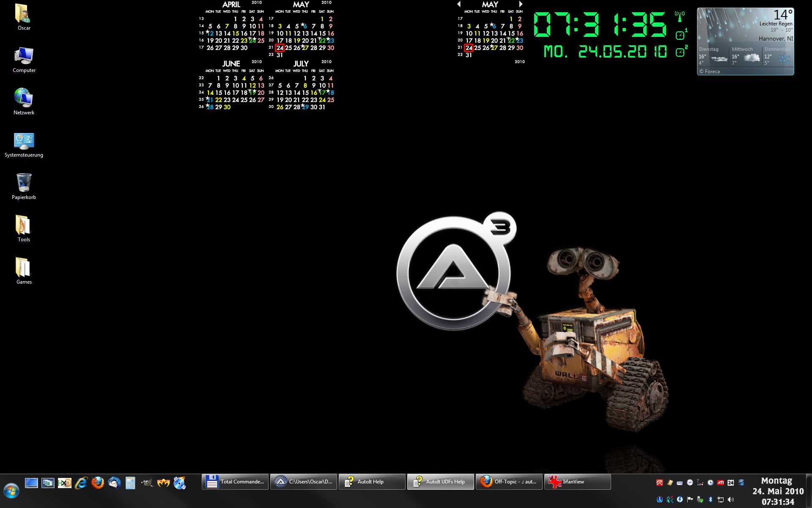
Task: Click the Windows Start button
Action: (11, 491)
